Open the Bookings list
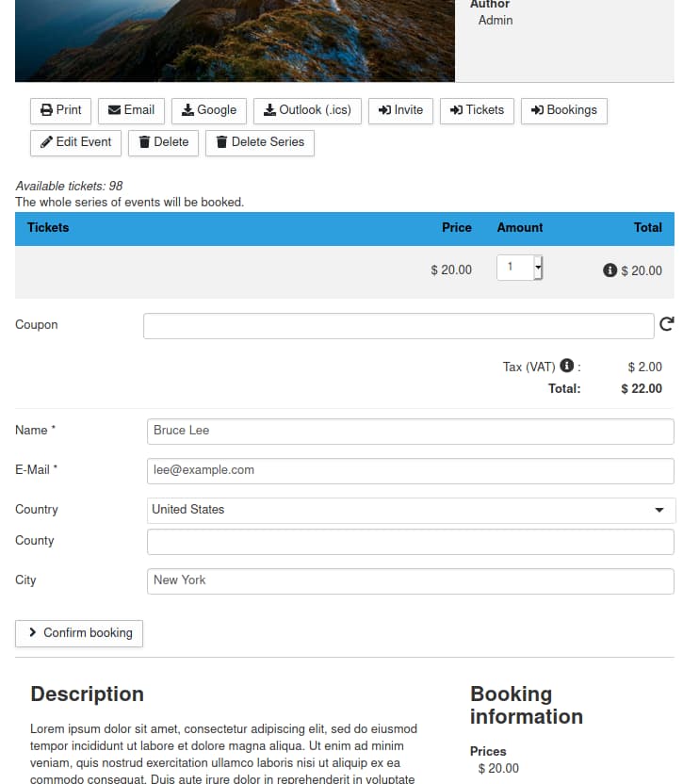Viewport: 683px width, 784px height. [x=563, y=110]
